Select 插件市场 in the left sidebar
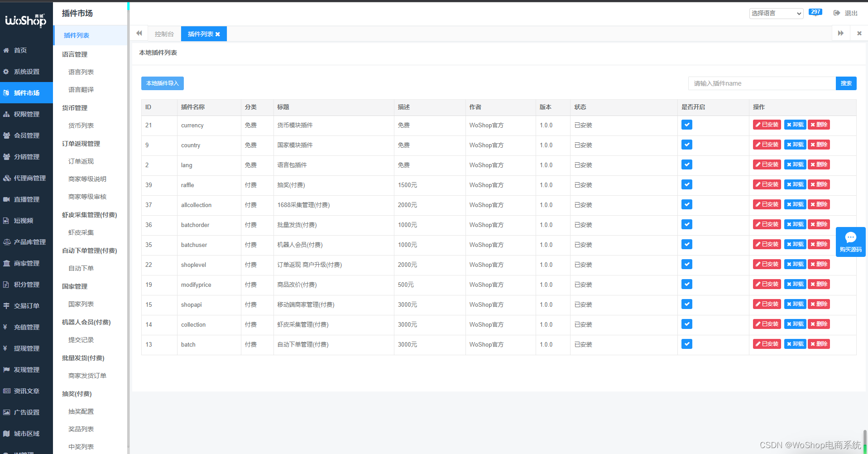The width and height of the screenshot is (868, 454). click(x=26, y=93)
